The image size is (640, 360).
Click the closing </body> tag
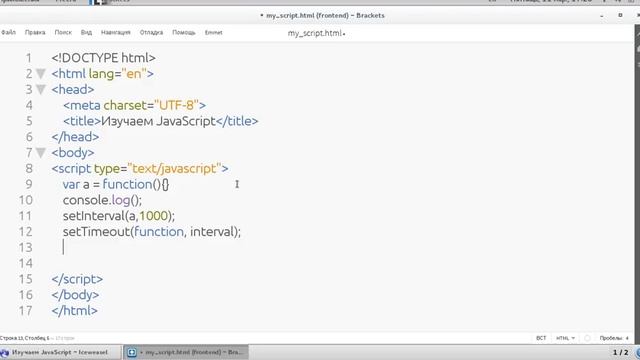75,295
